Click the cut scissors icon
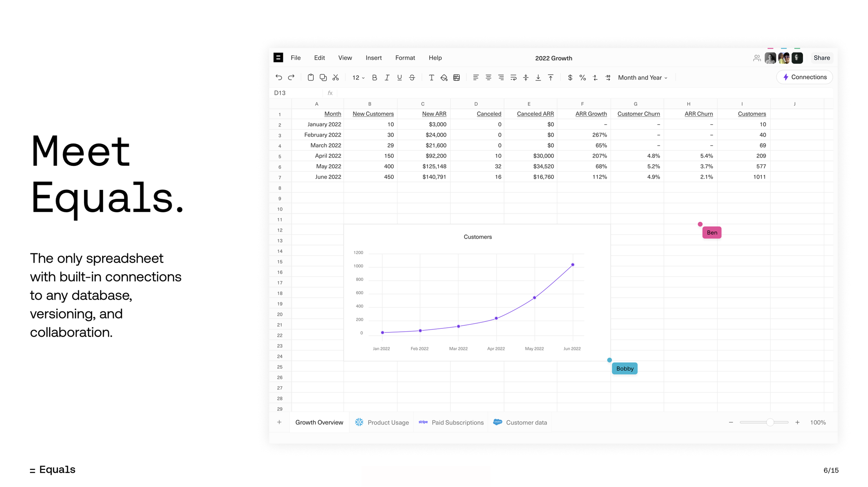The height and width of the screenshot is (487, 868). coord(336,77)
